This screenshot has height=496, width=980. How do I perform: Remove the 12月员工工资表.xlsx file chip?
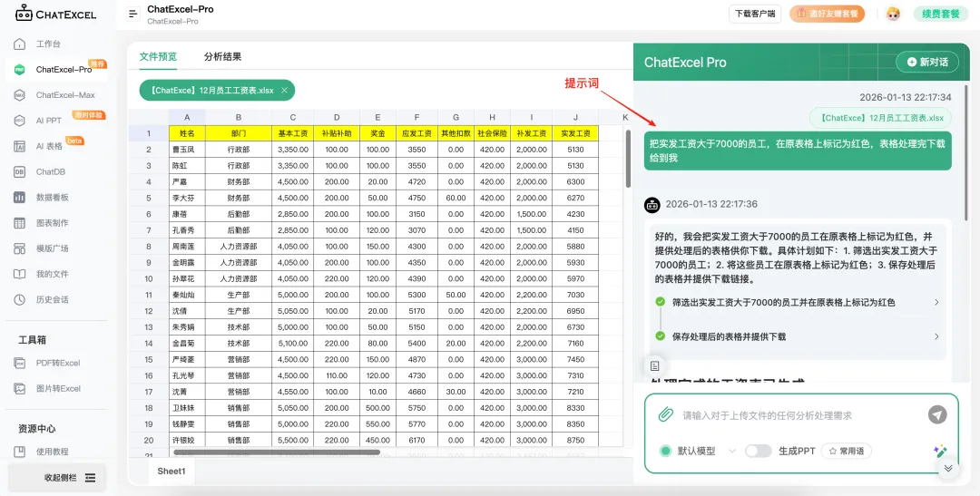284,91
